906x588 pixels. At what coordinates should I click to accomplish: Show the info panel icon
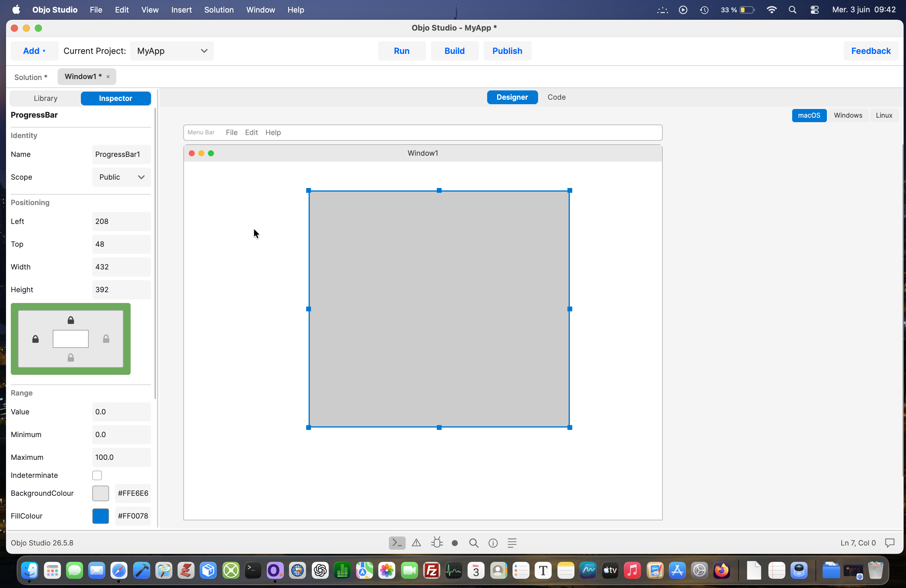click(493, 543)
